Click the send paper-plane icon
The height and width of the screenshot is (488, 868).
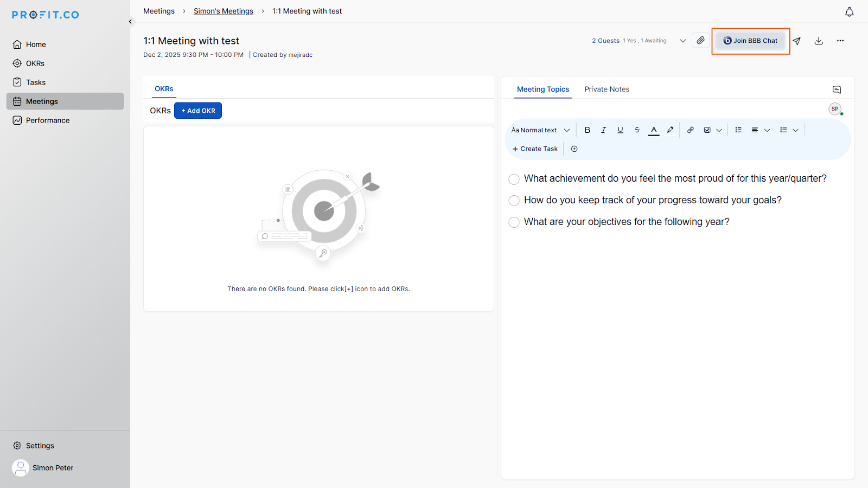pos(796,41)
